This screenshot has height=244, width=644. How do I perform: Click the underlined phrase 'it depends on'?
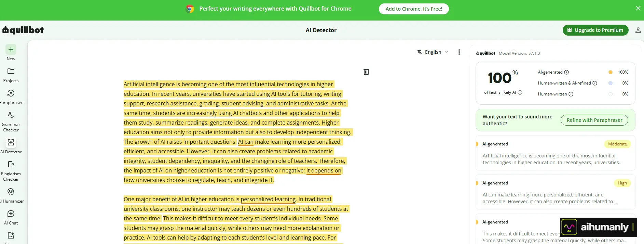[x=324, y=170]
